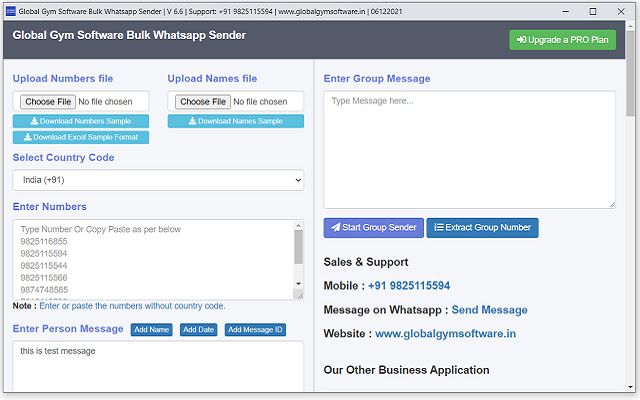
Task: Open the Select Country Code dropdown
Action: click(158, 179)
